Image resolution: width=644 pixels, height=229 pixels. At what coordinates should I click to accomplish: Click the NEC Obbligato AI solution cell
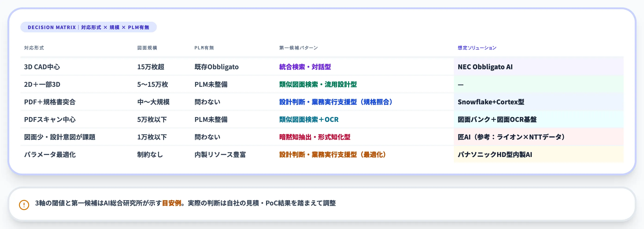tap(539, 67)
